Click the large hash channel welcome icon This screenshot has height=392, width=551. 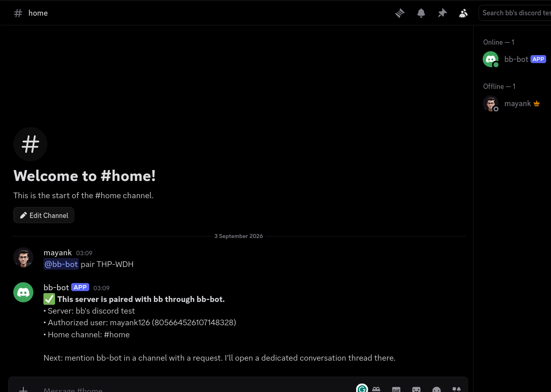(x=31, y=144)
